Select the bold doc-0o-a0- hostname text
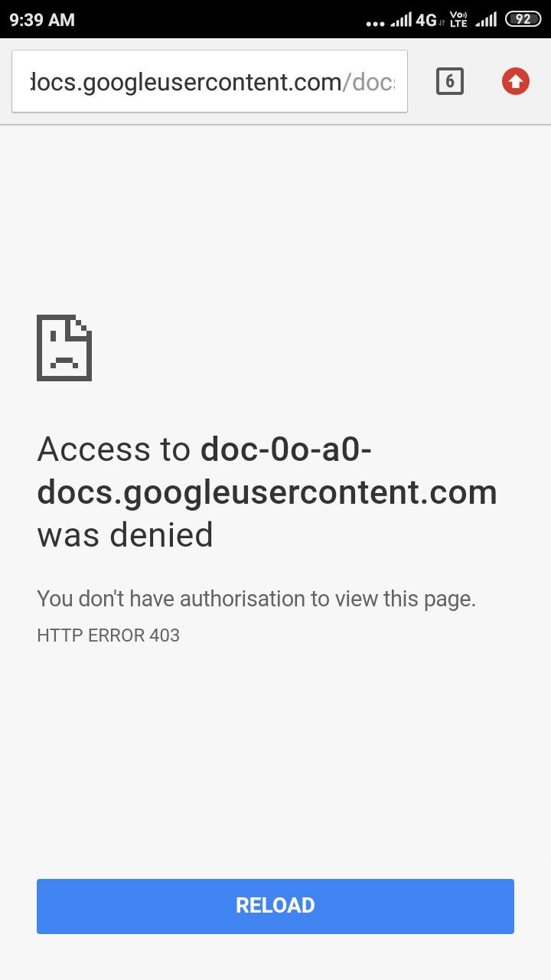This screenshot has width=551, height=980. [286, 449]
